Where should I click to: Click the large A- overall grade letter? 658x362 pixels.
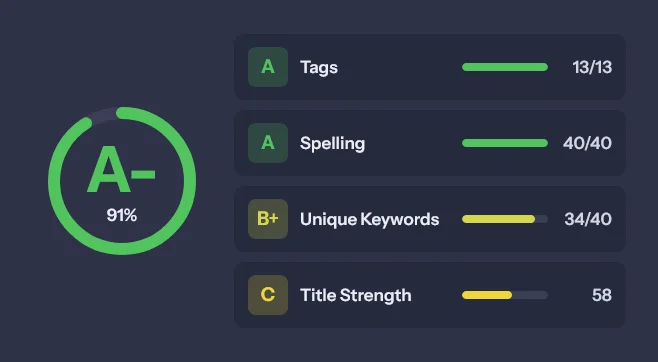coord(121,169)
